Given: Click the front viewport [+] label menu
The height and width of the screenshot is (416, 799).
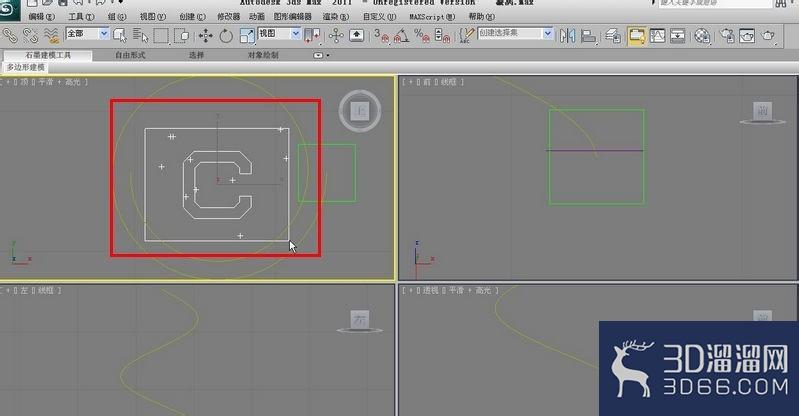Looking at the screenshot, I should (411, 82).
